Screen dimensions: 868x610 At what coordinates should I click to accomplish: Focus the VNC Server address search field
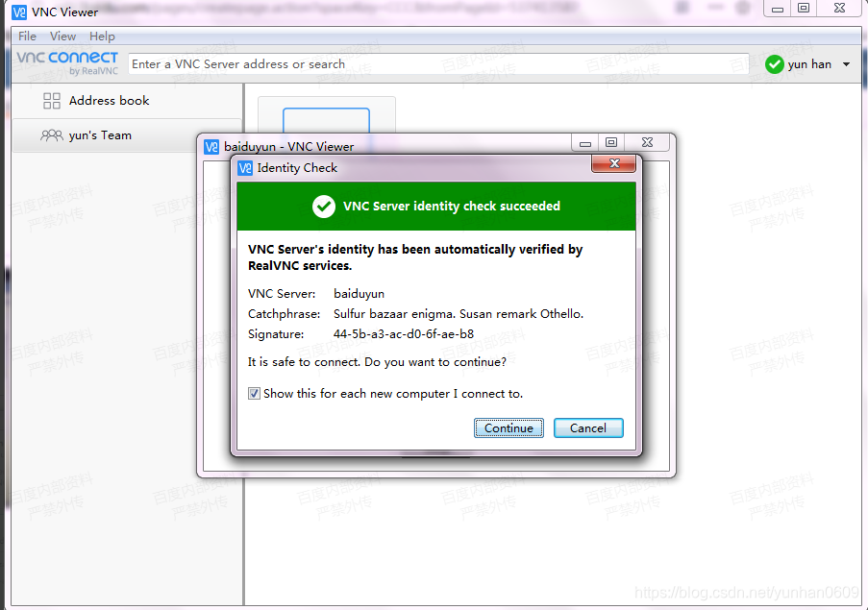[x=438, y=64]
